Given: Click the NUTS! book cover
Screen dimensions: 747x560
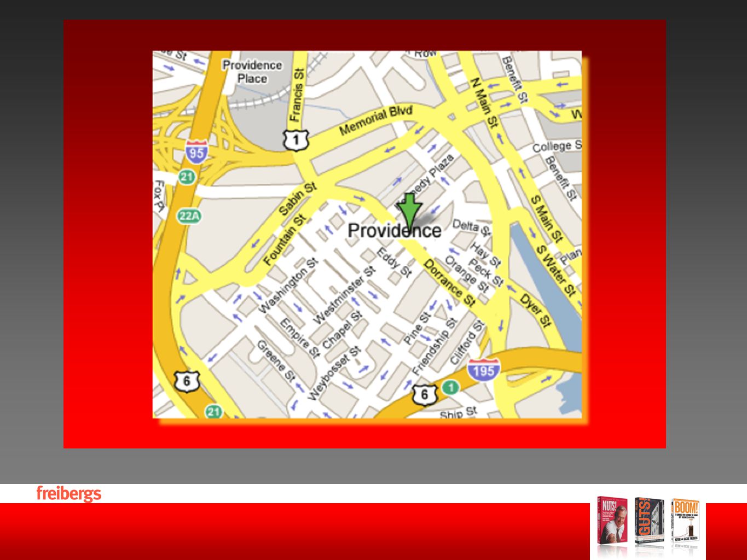Looking at the screenshot, I should [x=612, y=520].
